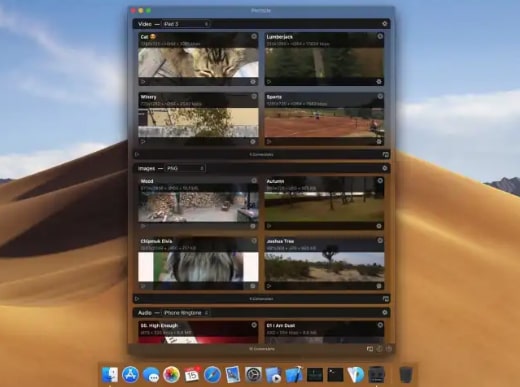The image size is (520, 387).
Task: Select the Cat video thumbnail
Action: [x=198, y=63]
